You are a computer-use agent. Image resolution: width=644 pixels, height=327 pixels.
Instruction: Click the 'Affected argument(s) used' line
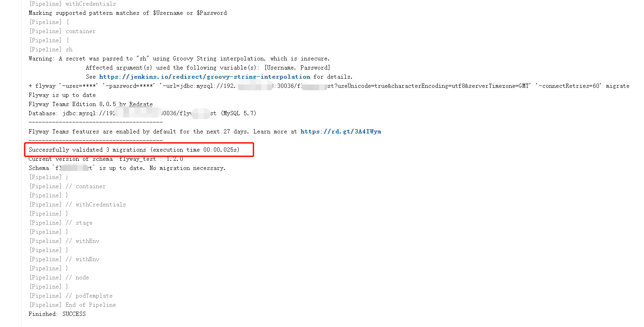(x=208, y=68)
